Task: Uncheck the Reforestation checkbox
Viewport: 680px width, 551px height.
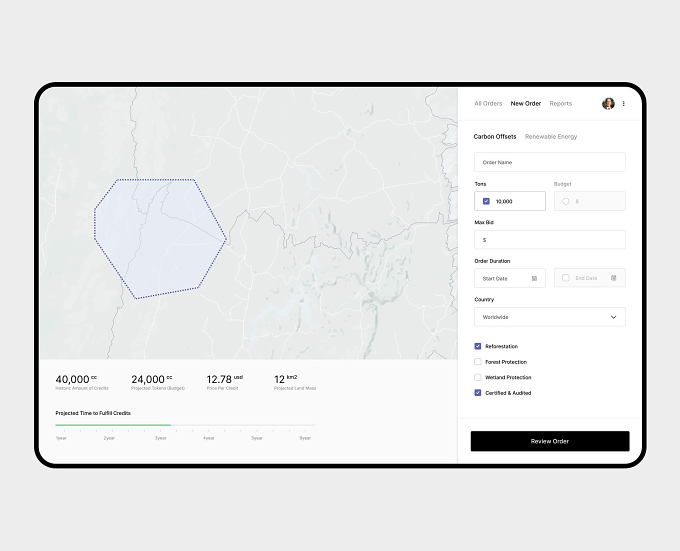Action: pyautogui.click(x=477, y=346)
